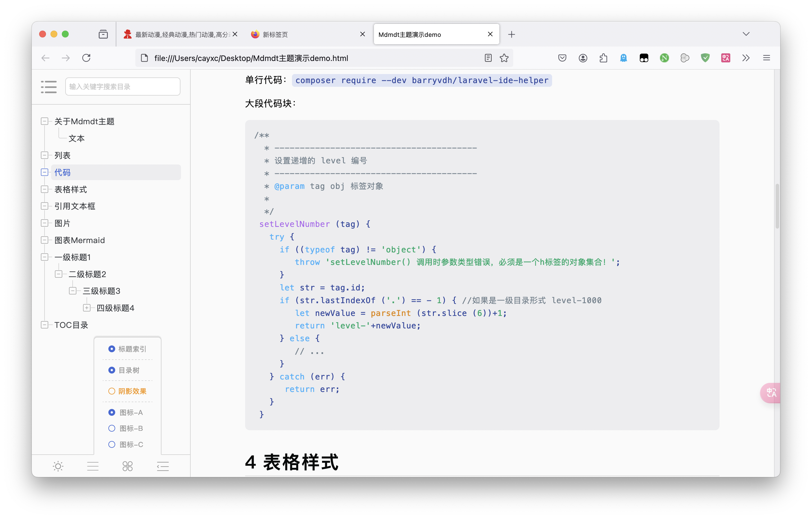Click the green shield extension icon
Screen dimensions: 812x519
pos(705,58)
